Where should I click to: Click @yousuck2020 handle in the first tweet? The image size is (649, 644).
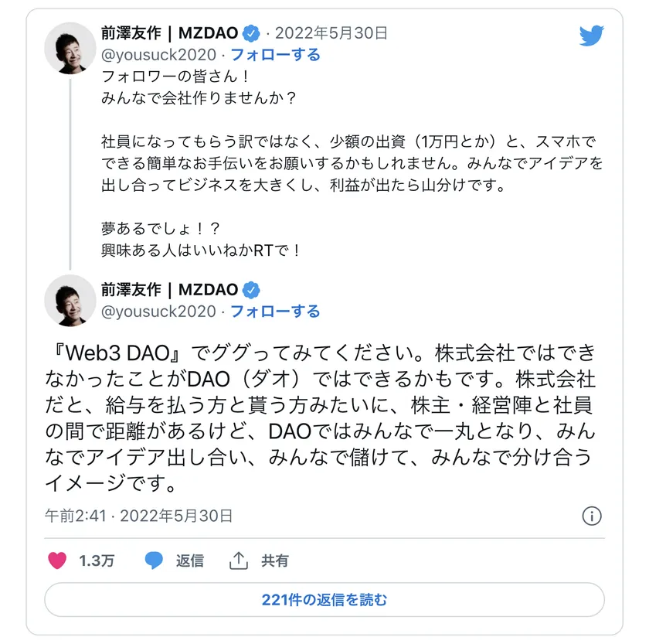(x=158, y=55)
